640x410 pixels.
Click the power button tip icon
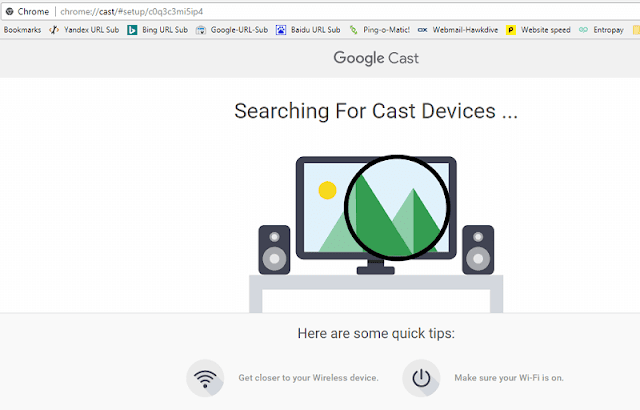(x=421, y=378)
